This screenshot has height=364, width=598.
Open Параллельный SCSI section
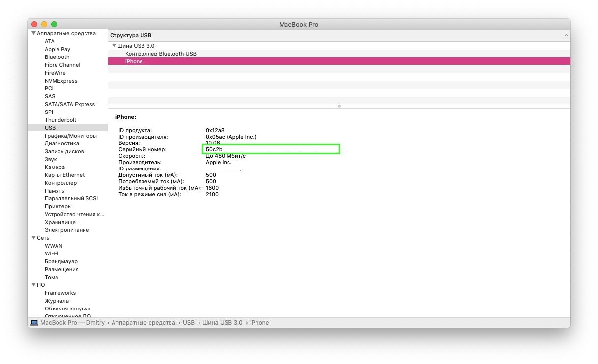coord(71,198)
